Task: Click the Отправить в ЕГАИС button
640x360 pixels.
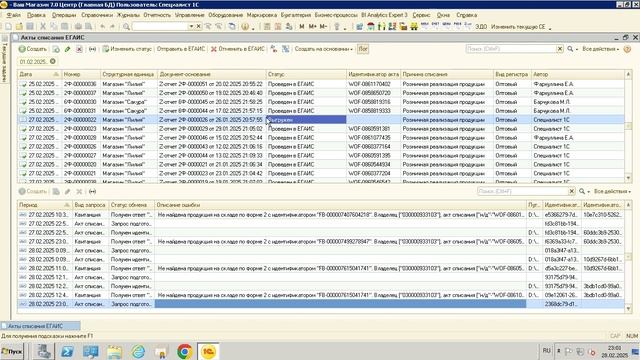Action: tap(181, 49)
